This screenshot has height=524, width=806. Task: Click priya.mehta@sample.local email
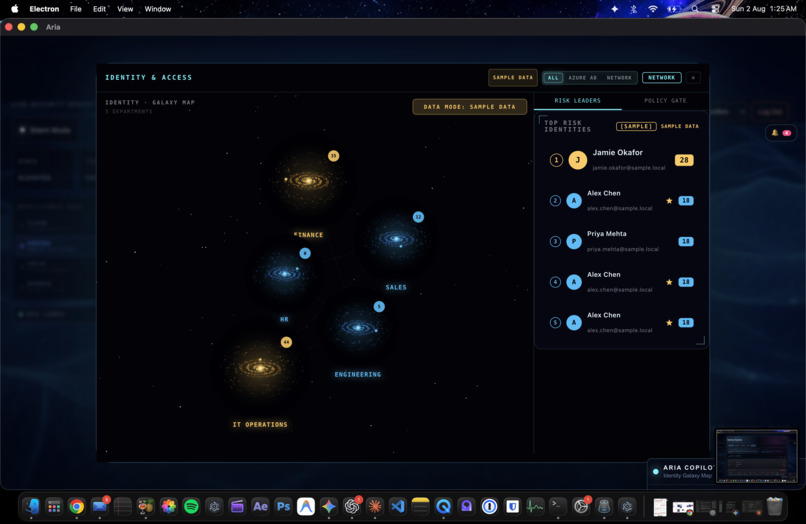622,249
